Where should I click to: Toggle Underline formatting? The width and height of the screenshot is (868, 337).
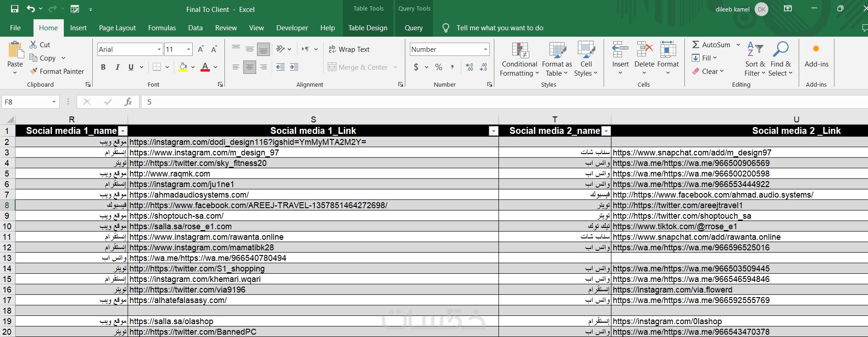coord(131,67)
